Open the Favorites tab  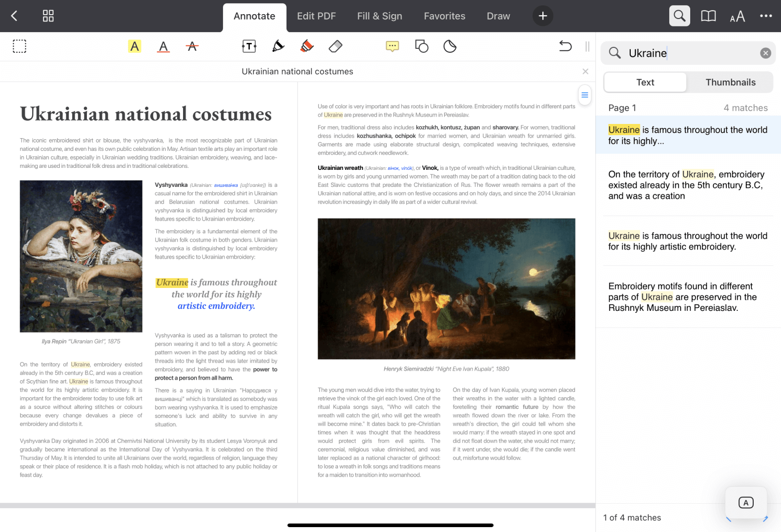point(445,16)
